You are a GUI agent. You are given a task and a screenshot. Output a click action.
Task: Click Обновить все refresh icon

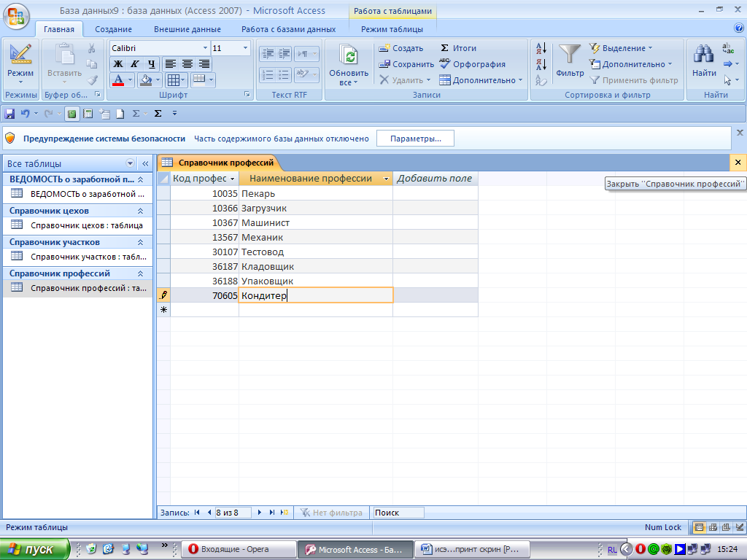[x=349, y=56]
